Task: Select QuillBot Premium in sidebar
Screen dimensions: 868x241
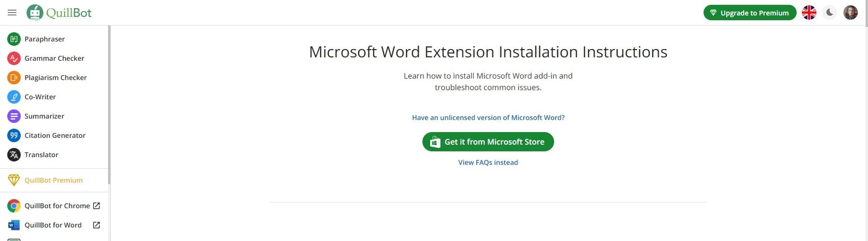Action: point(54,180)
